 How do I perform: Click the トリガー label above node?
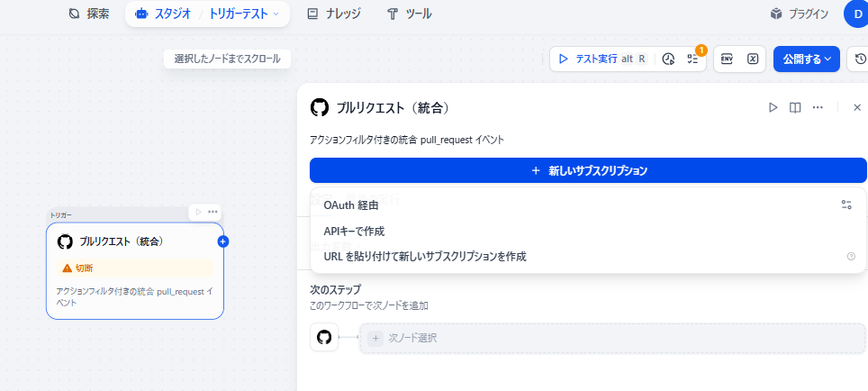click(61, 215)
